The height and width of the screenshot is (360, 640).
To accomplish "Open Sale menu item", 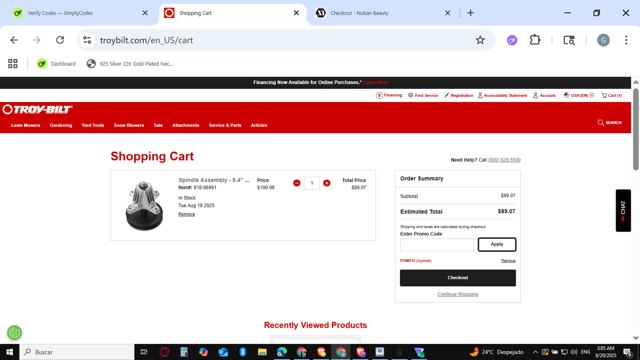I will [158, 125].
